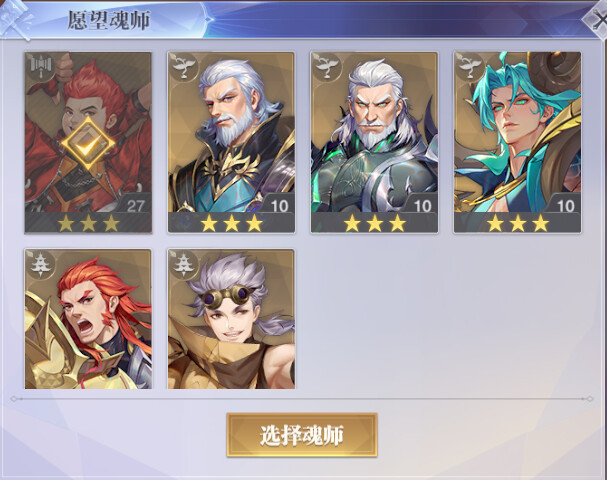Click the three-star rating of the teal-haired card

pyautogui.click(x=517, y=223)
